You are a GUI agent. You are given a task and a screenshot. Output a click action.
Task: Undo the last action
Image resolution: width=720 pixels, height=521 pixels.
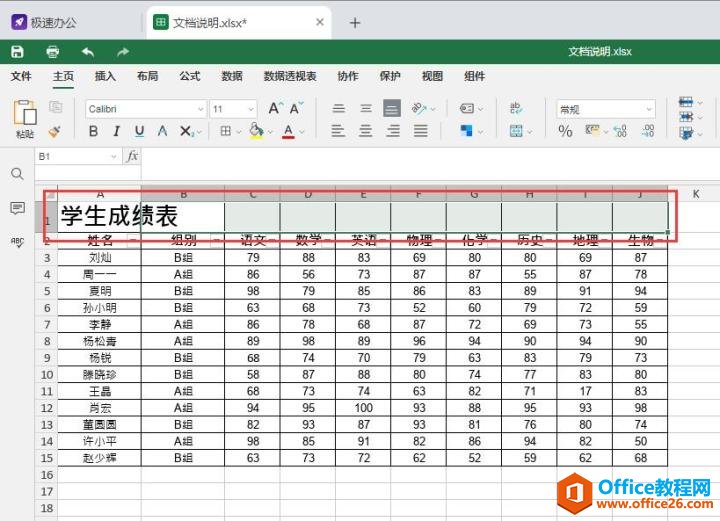coord(88,52)
